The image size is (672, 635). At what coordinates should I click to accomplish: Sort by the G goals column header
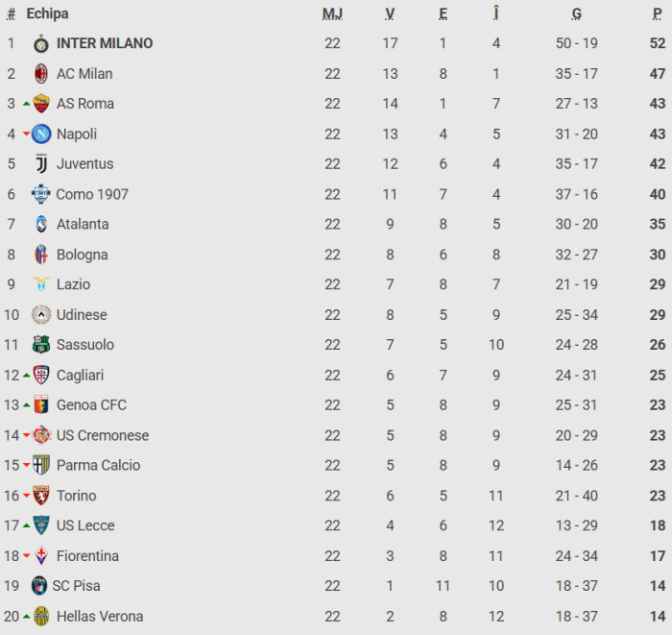pos(576,13)
